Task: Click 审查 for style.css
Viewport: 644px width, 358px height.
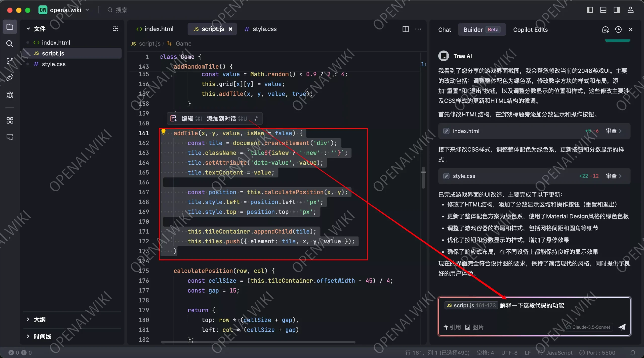Action: [x=611, y=176]
